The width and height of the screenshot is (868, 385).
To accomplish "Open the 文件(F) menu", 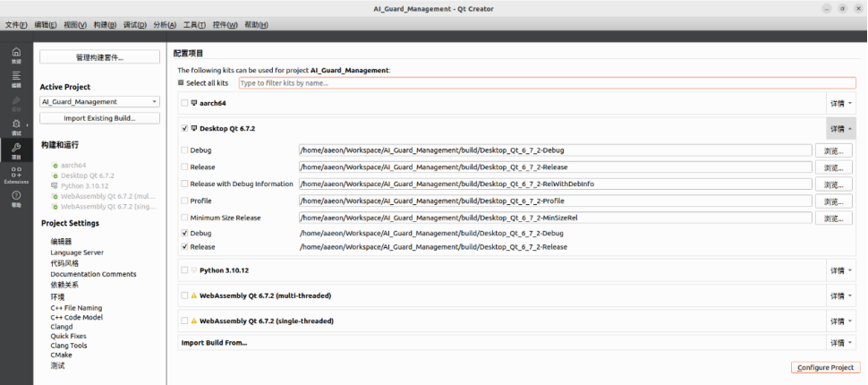I will pyautogui.click(x=16, y=25).
